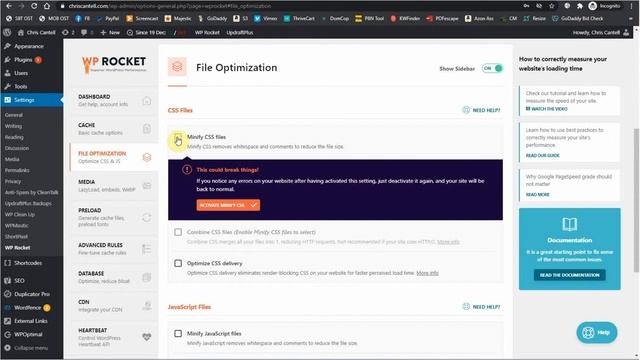
Task: Toggle the Show Sidebar switch
Action: [x=492, y=69]
